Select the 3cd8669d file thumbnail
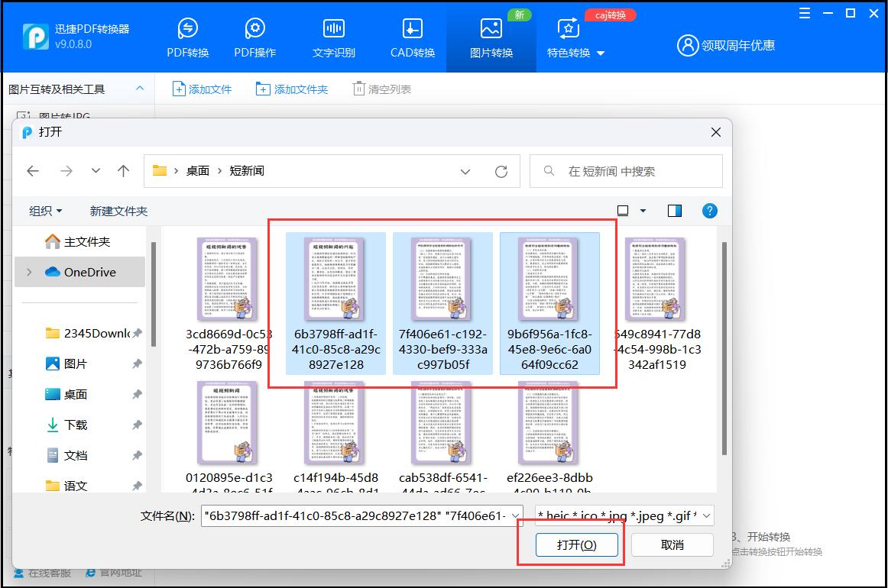The width and height of the screenshot is (888, 588). coord(225,279)
